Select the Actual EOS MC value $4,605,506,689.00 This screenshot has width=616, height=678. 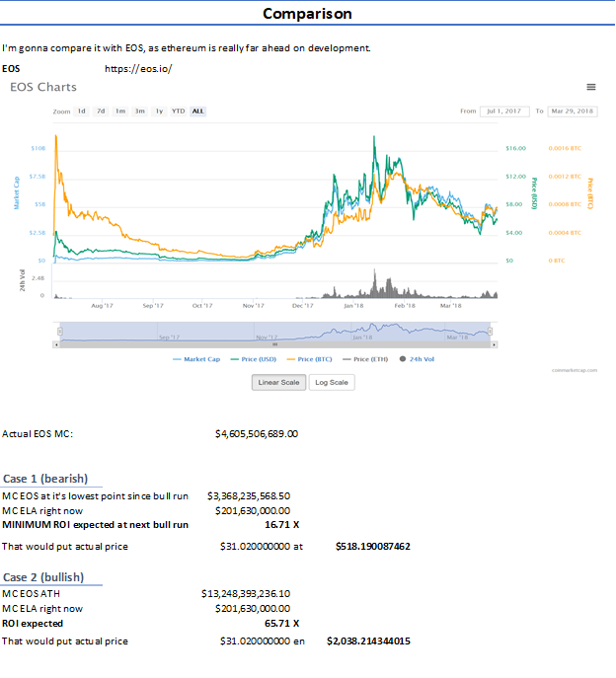(x=257, y=433)
